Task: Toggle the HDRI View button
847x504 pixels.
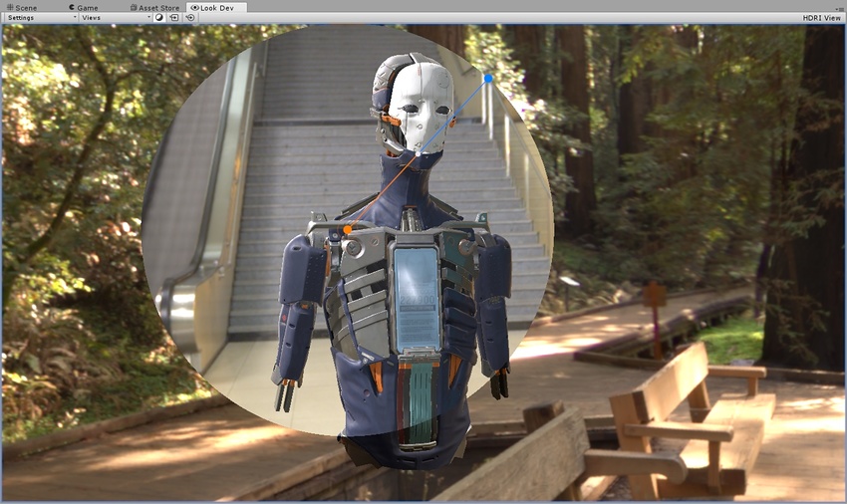Action: click(x=822, y=18)
